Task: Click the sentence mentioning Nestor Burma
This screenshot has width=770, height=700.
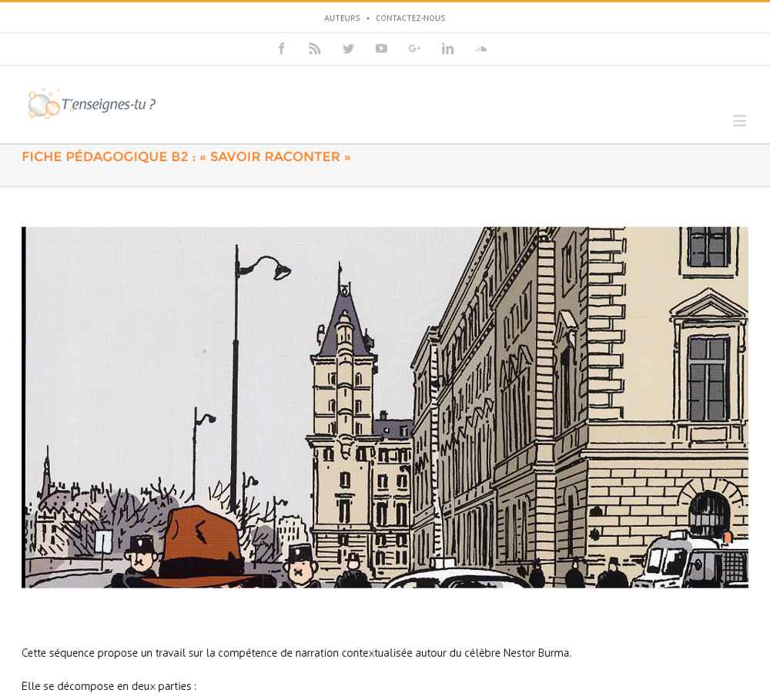Action: coord(296,653)
